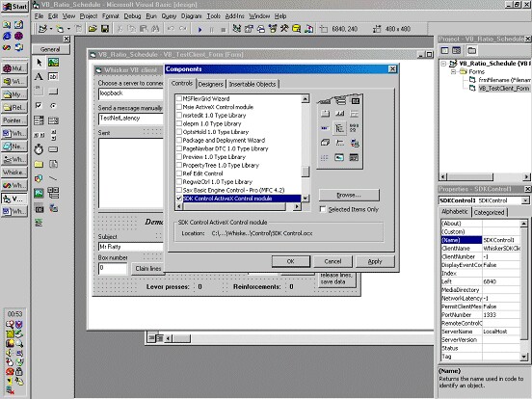532x399 pixels.
Task: Select the FileListBox tool in the toolbox
Action: (53, 164)
